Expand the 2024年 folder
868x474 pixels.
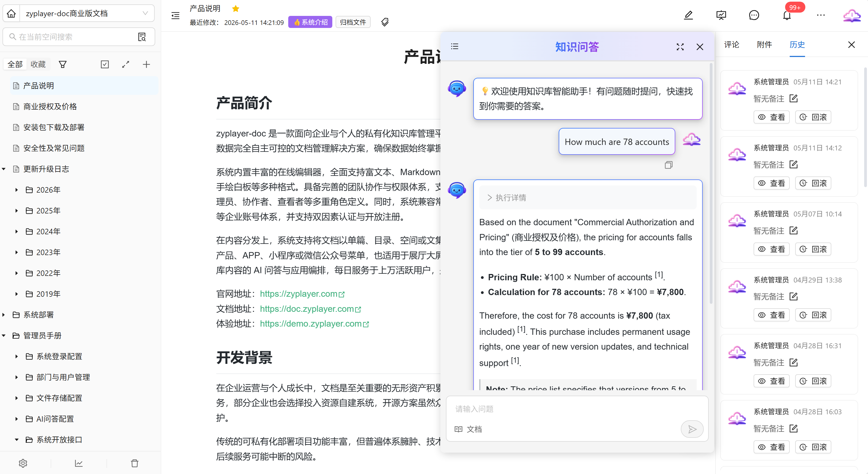pos(16,232)
